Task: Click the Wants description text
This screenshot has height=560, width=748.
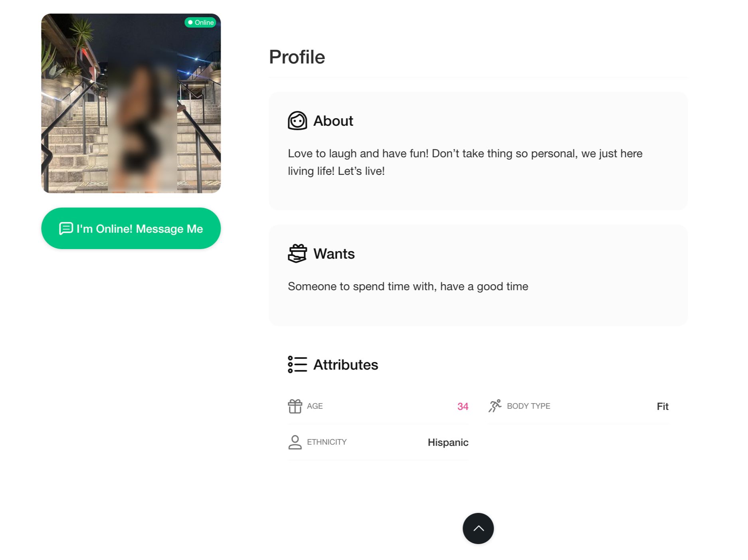Action: (x=408, y=287)
